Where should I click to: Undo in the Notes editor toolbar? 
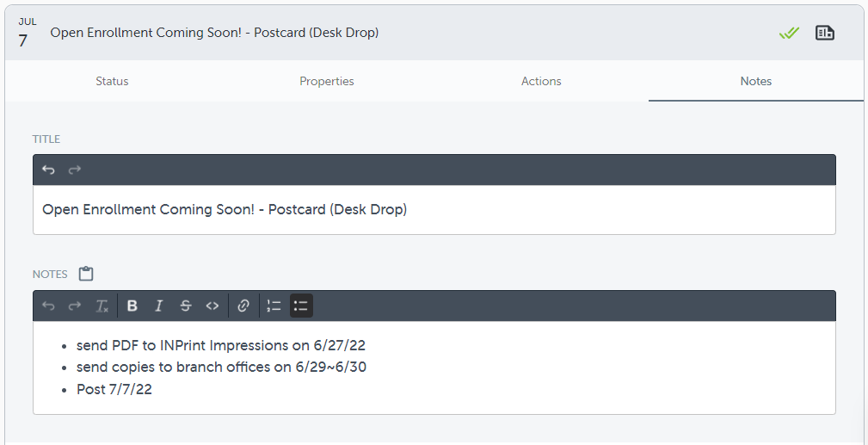[48, 306]
